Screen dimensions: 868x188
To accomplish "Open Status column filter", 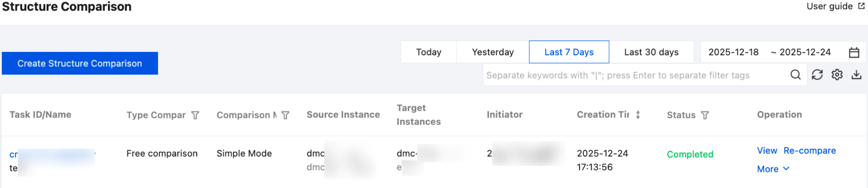I will click(x=705, y=115).
